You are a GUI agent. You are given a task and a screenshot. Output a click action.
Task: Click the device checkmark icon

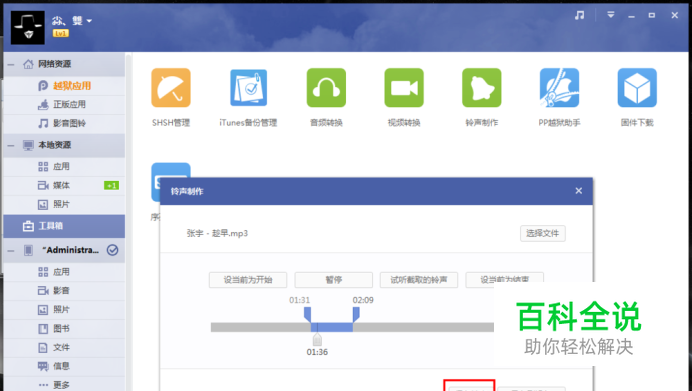click(113, 250)
